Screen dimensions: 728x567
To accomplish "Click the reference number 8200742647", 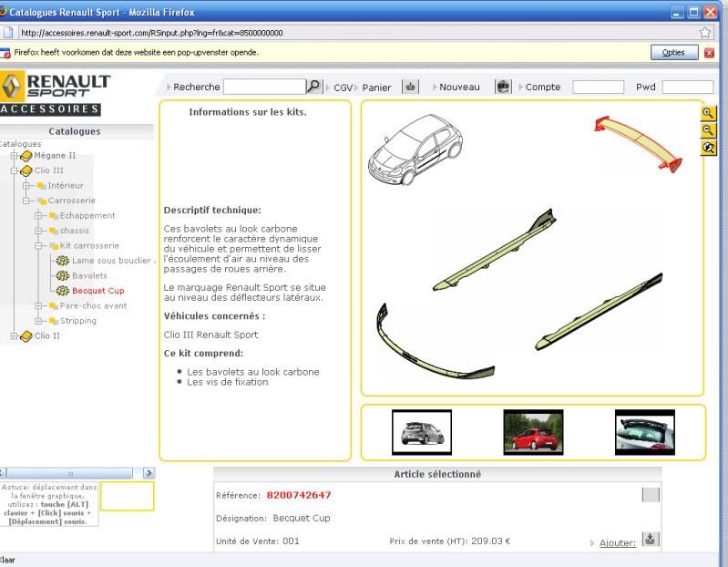I will [x=299, y=495].
